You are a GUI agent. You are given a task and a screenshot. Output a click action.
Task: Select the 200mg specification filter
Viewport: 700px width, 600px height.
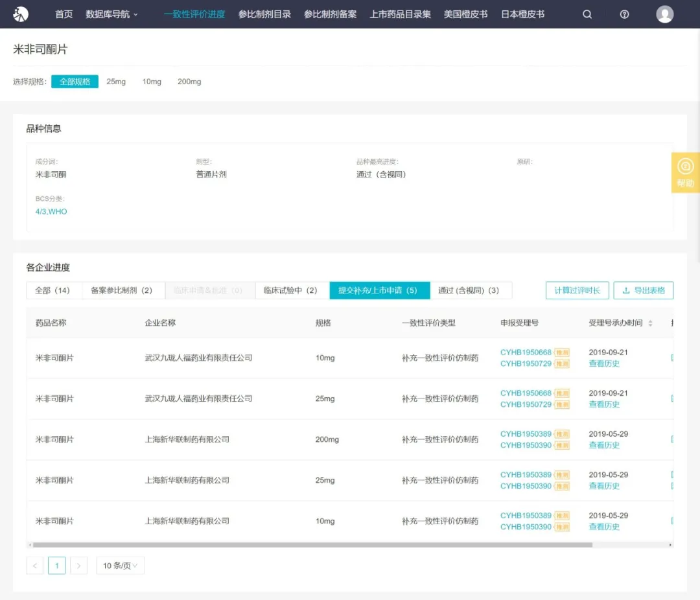[x=189, y=82]
